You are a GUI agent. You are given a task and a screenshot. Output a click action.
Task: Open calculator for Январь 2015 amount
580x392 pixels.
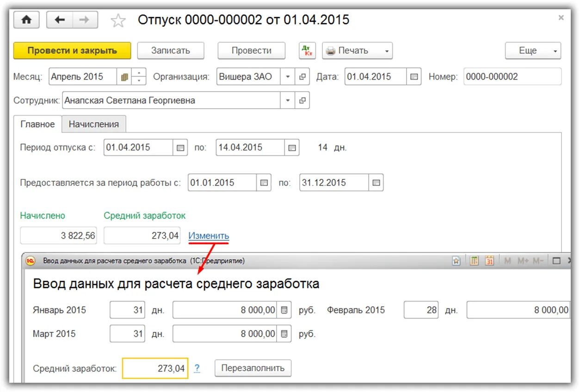(x=284, y=310)
